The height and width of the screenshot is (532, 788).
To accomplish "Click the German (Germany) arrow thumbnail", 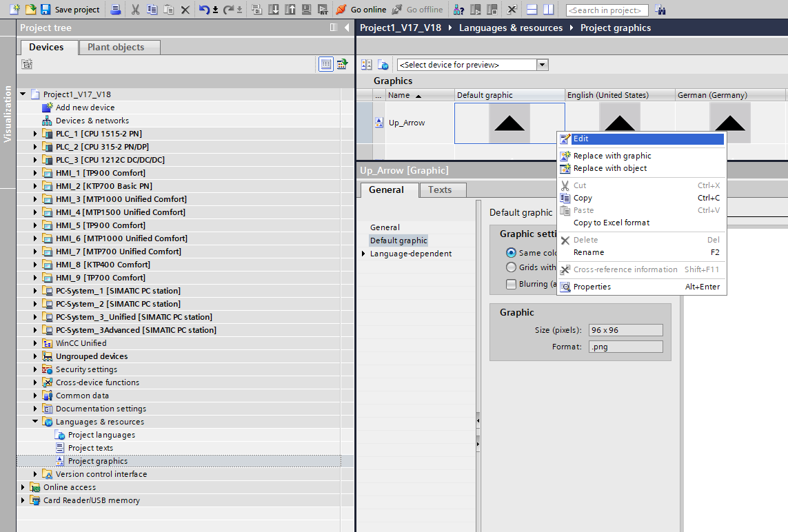I will click(730, 123).
